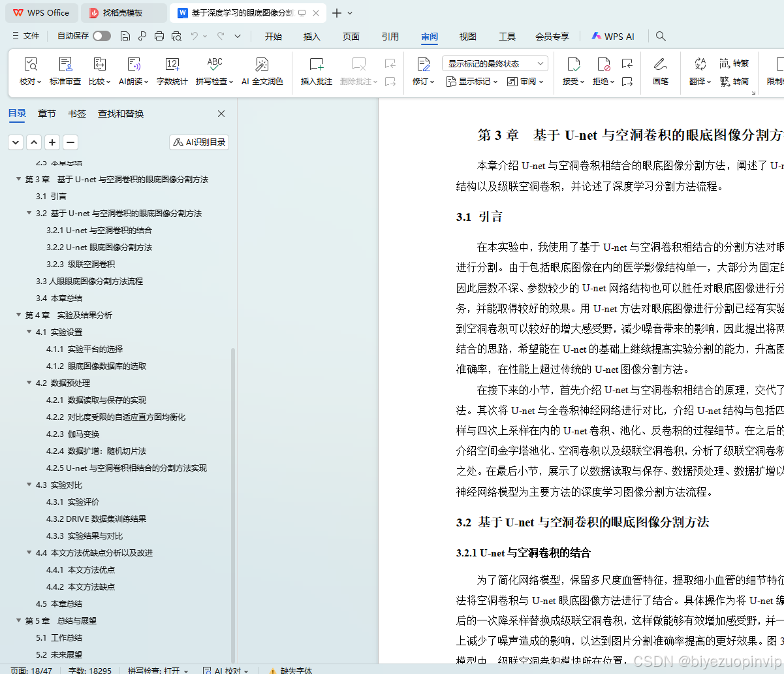
Task: Open the 比较 compare documents tool
Action: click(99, 71)
